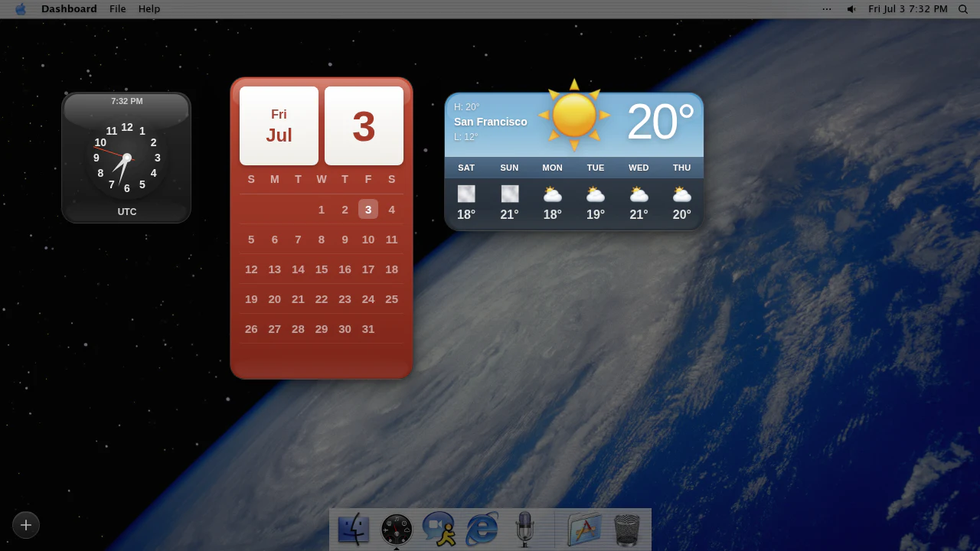
Task: Click Tuesday's 19° forecast temperature
Action: click(596, 215)
